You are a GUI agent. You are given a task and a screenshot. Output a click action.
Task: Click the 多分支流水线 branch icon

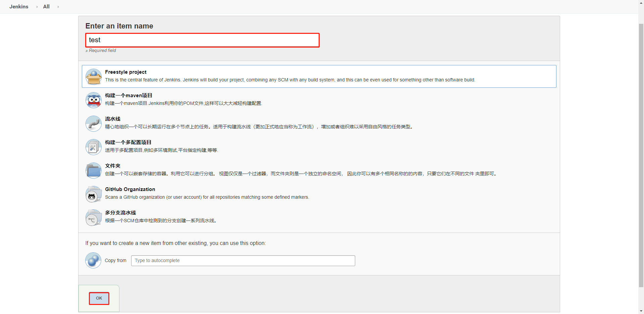94,217
